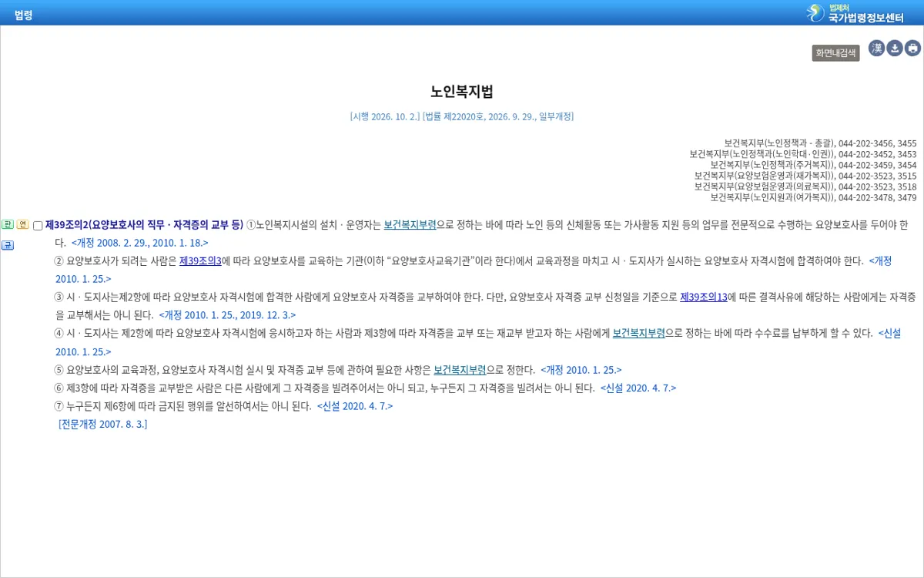This screenshot has width=924, height=578.
Task: Click 보건복지부(노인정책과 - 총괄) contact line
Action: 820,143
